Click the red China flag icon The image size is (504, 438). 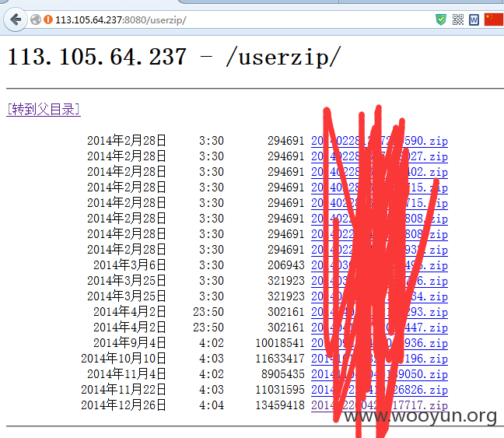tap(494, 19)
